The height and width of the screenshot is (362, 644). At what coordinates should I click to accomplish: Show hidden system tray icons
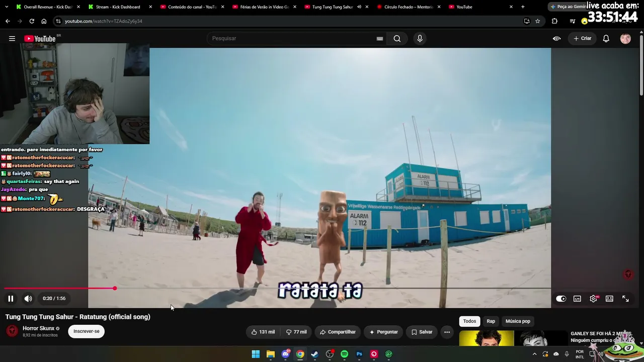534,354
